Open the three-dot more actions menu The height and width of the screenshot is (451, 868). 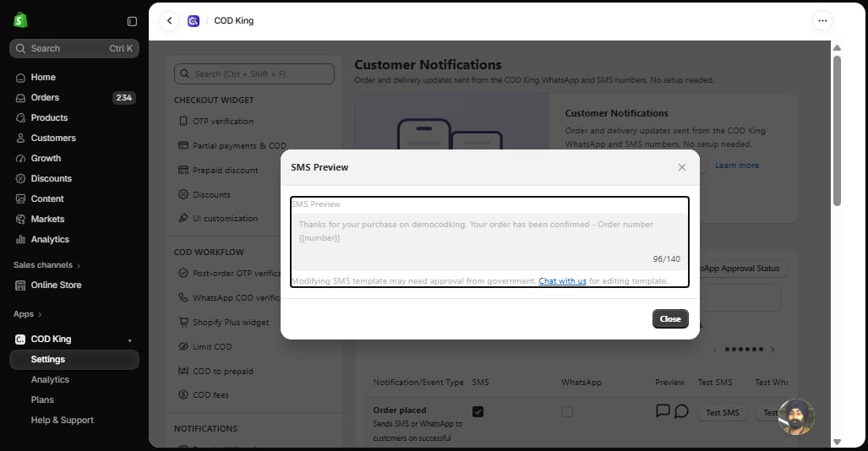(x=822, y=21)
